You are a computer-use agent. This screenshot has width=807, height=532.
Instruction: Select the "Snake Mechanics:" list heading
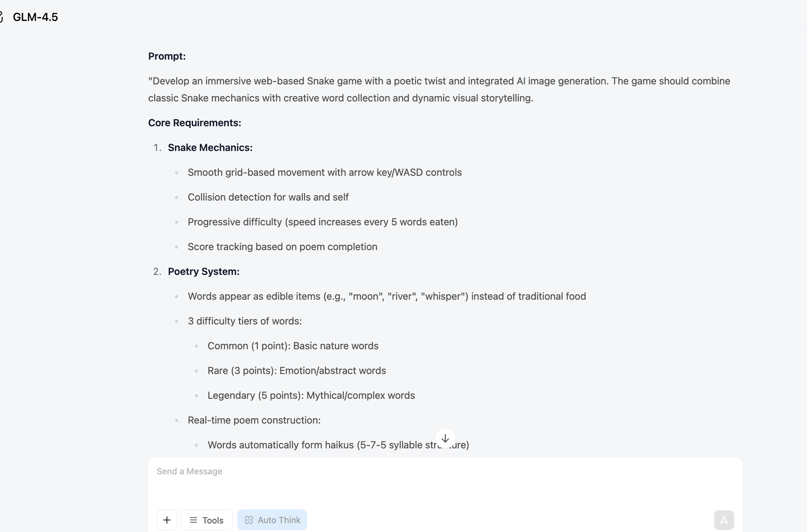pyautogui.click(x=210, y=148)
